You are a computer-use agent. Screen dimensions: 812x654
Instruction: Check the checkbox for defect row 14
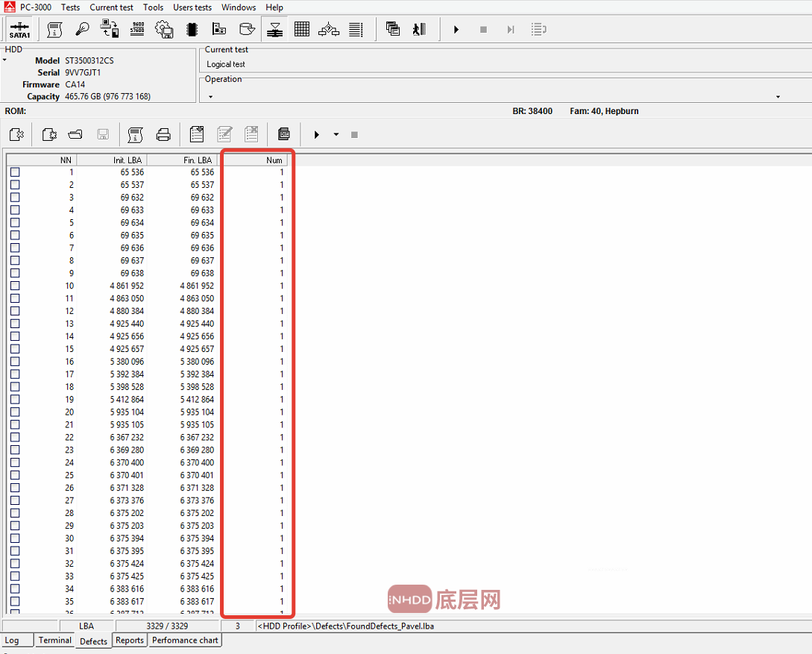(15, 336)
